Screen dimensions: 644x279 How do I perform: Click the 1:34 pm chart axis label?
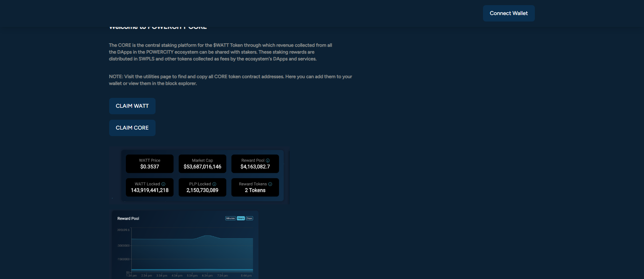click(132, 276)
